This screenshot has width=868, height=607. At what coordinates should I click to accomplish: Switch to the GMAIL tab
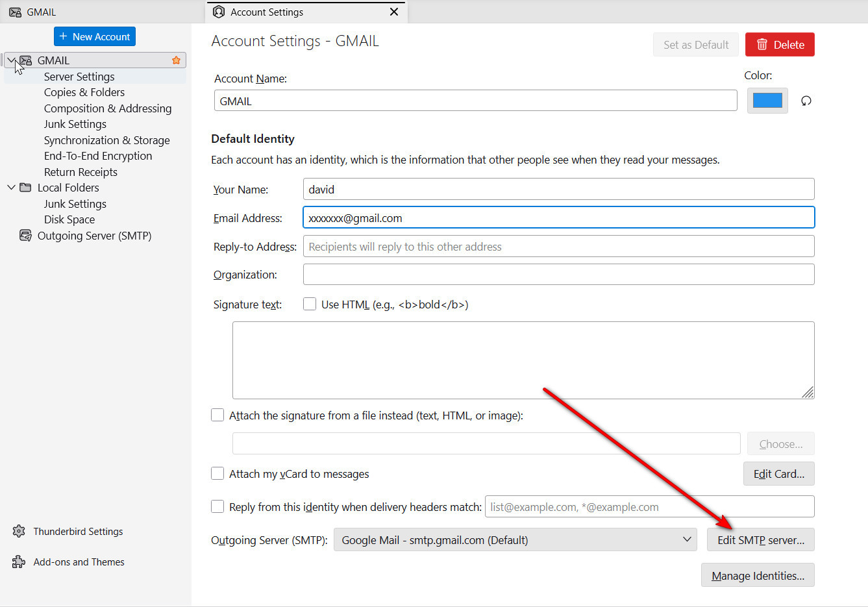(x=41, y=12)
